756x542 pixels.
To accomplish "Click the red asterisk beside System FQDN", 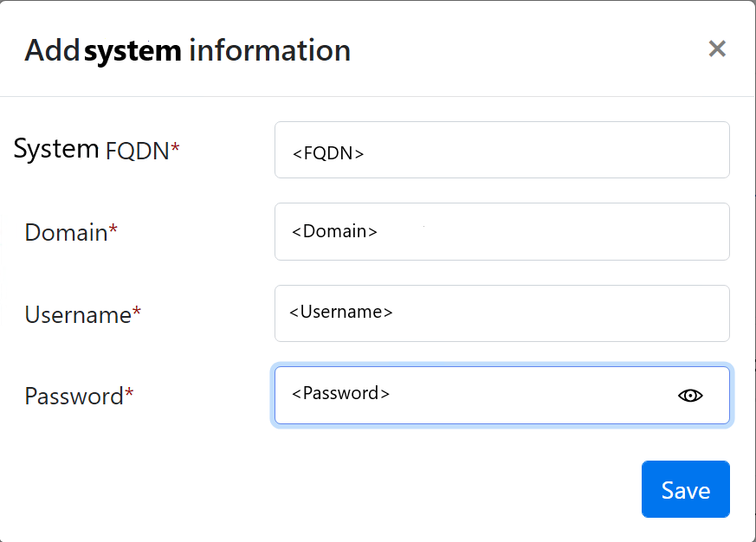I will [x=176, y=149].
